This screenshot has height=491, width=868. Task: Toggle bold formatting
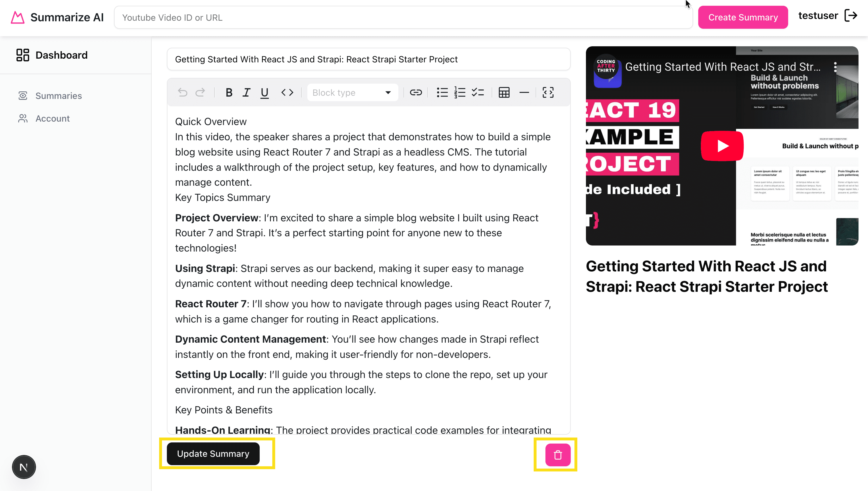pyautogui.click(x=229, y=92)
